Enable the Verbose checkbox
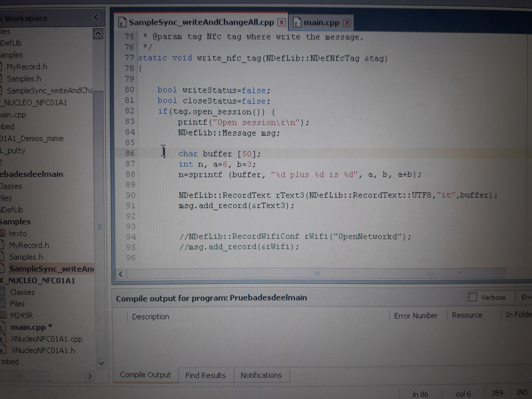 [472, 297]
